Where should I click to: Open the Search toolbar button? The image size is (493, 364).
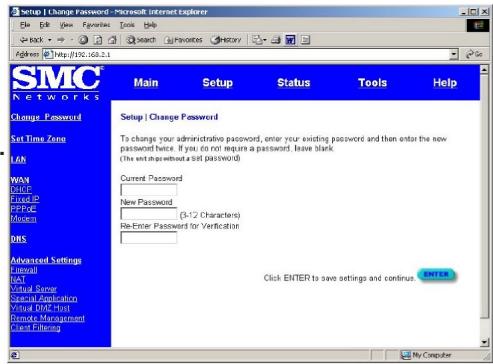pyautogui.click(x=141, y=40)
